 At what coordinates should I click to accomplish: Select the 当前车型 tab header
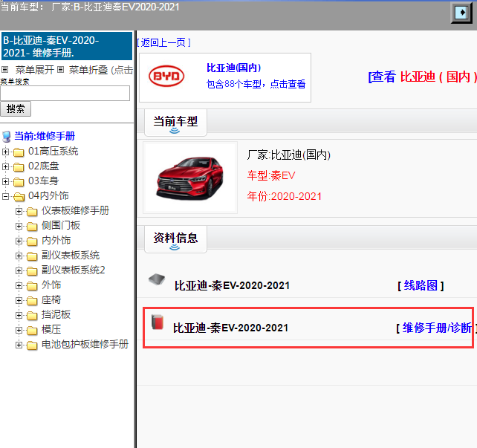(x=175, y=123)
